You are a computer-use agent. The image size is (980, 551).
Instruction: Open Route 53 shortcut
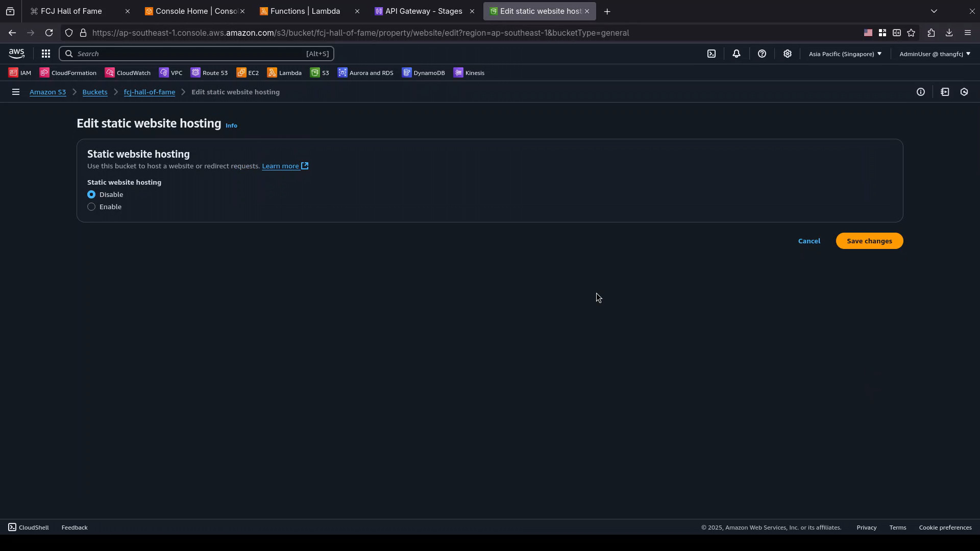click(209, 73)
